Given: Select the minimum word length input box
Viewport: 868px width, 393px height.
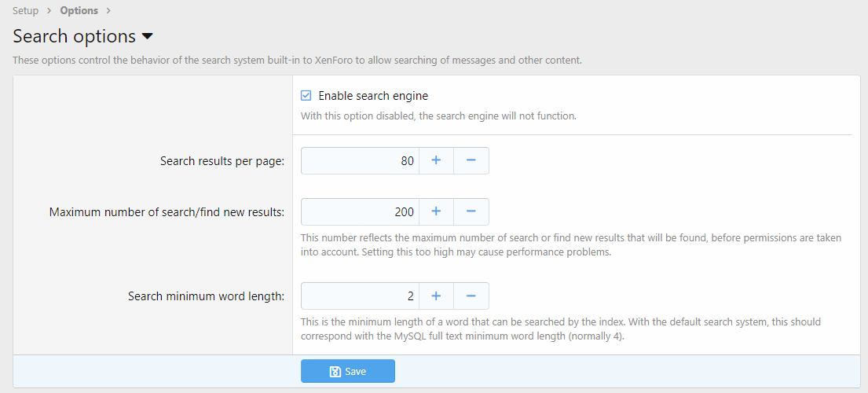Looking at the screenshot, I should tap(360, 296).
